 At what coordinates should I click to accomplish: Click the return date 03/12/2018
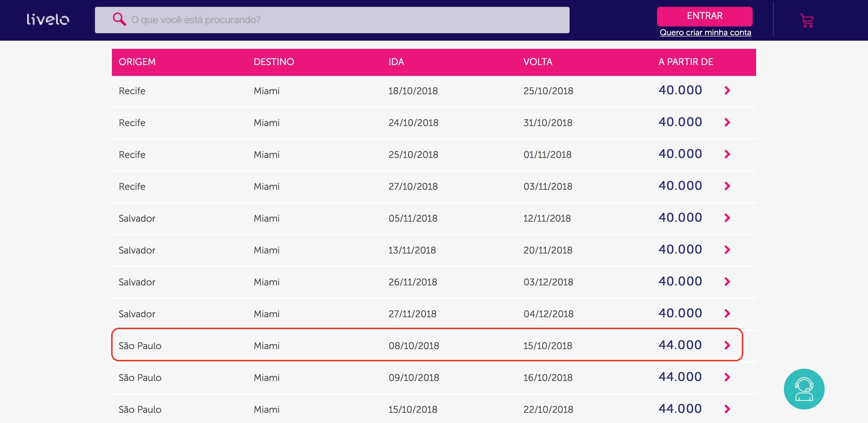tap(548, 282)
